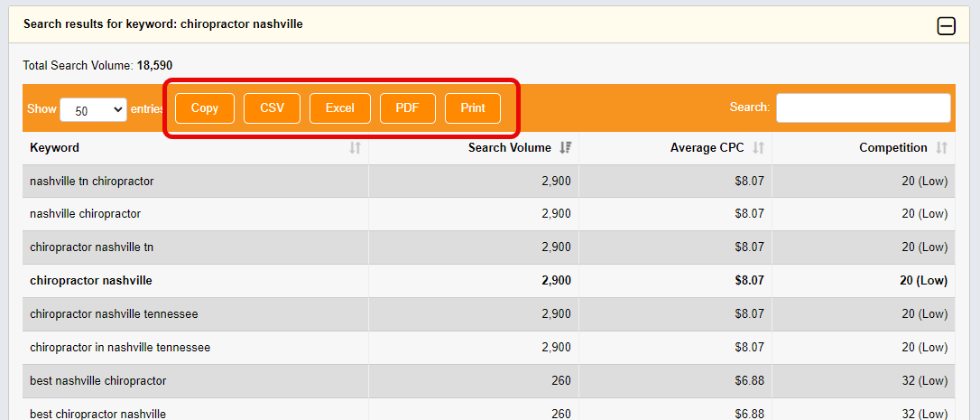Focus the table Search input field

point(863,107)
